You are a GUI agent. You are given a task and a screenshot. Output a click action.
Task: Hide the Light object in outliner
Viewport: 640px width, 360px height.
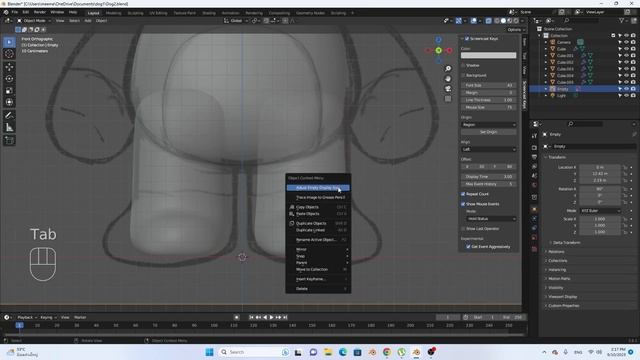(626, 96)
